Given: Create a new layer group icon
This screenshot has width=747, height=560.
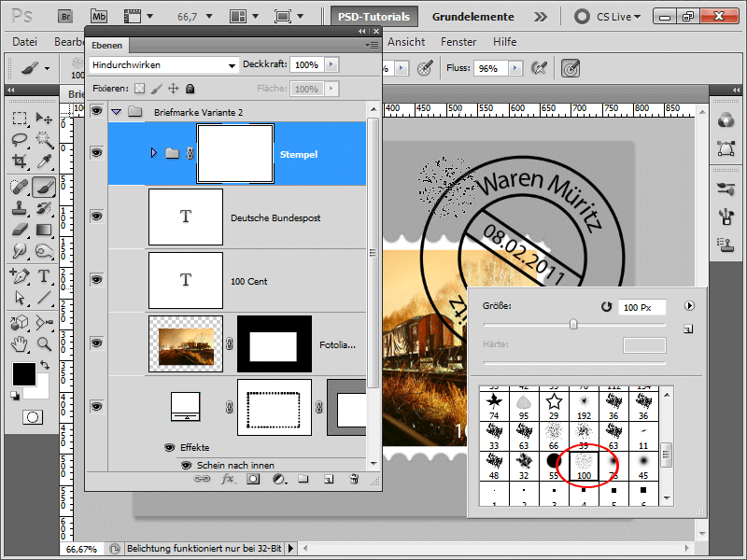Looking at the screenshot, I should (303, 479).
